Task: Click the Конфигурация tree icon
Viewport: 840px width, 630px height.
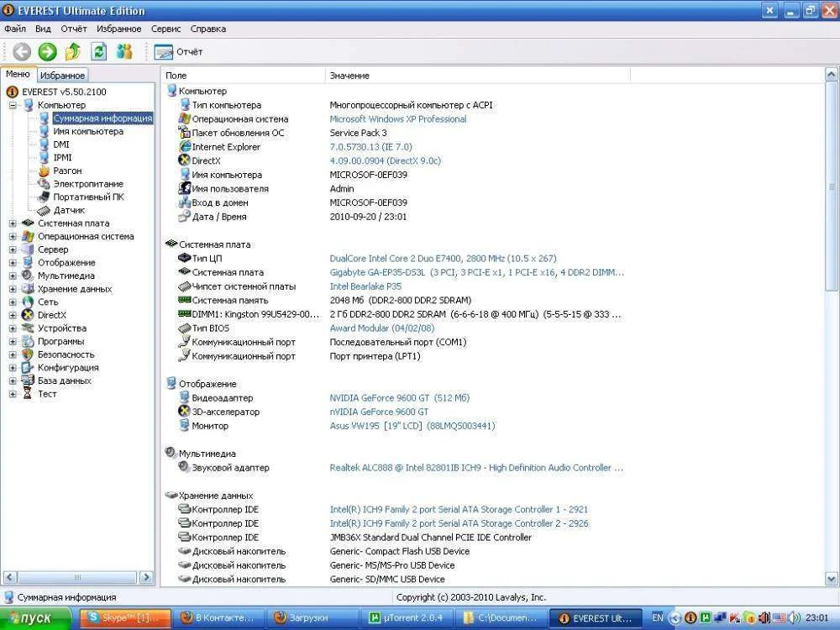Action: [x=28, y=368]
